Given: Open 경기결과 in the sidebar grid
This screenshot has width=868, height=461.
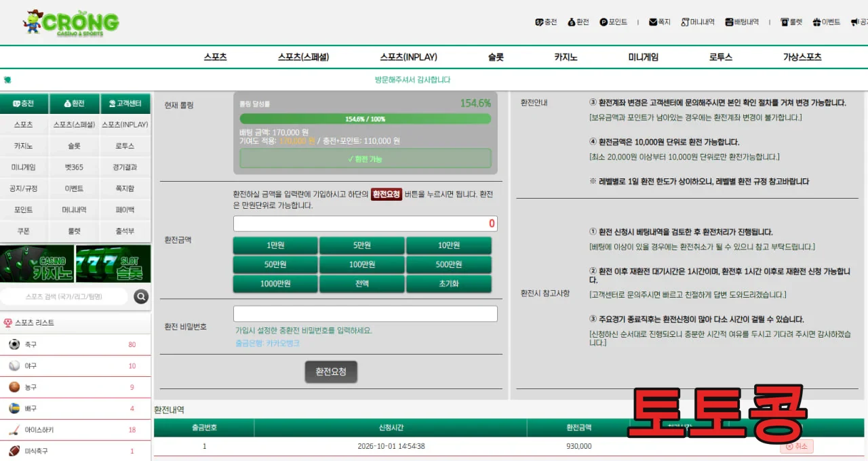Looking at the screenshot, I should (125, 167).
